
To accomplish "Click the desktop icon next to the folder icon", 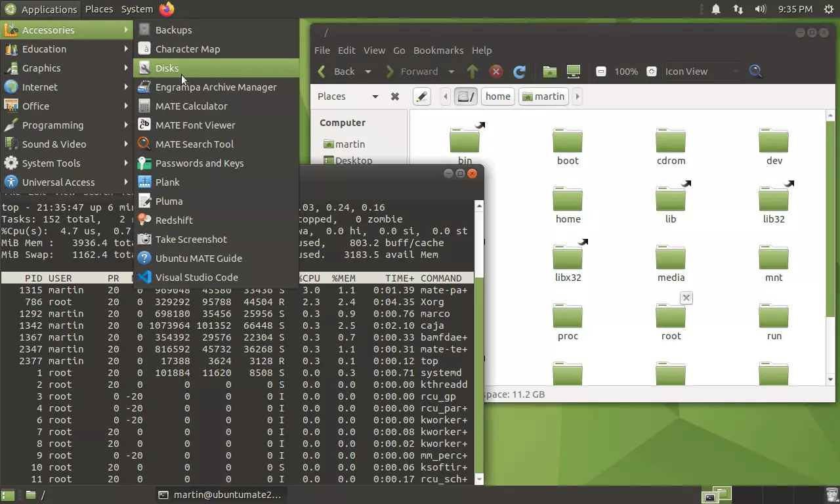I will coord(574,71).
